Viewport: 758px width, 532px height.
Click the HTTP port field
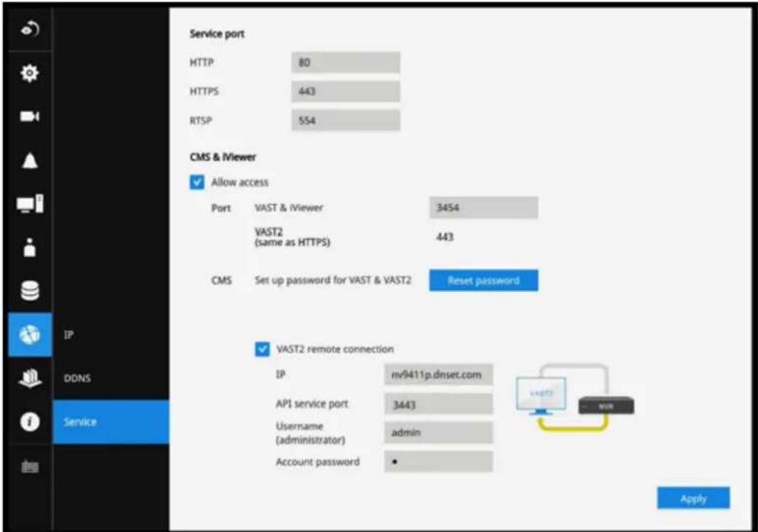tap(346, 62)
